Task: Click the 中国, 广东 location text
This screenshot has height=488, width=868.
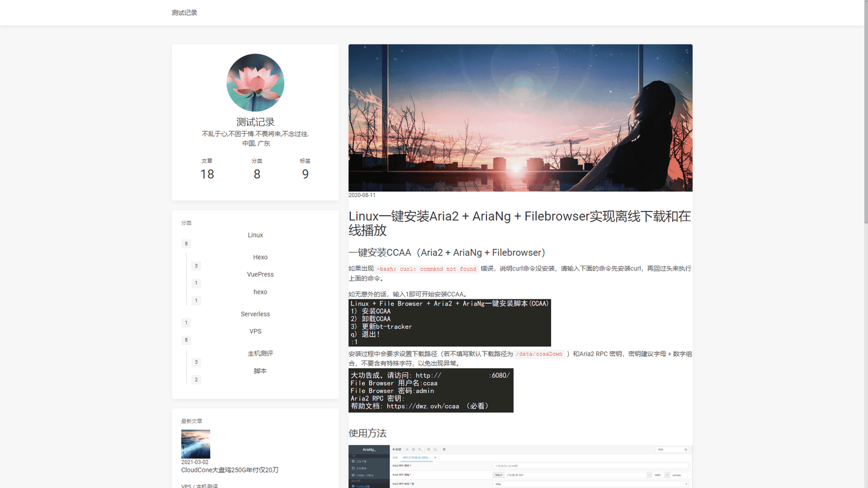Action: (x=256, y=143)
